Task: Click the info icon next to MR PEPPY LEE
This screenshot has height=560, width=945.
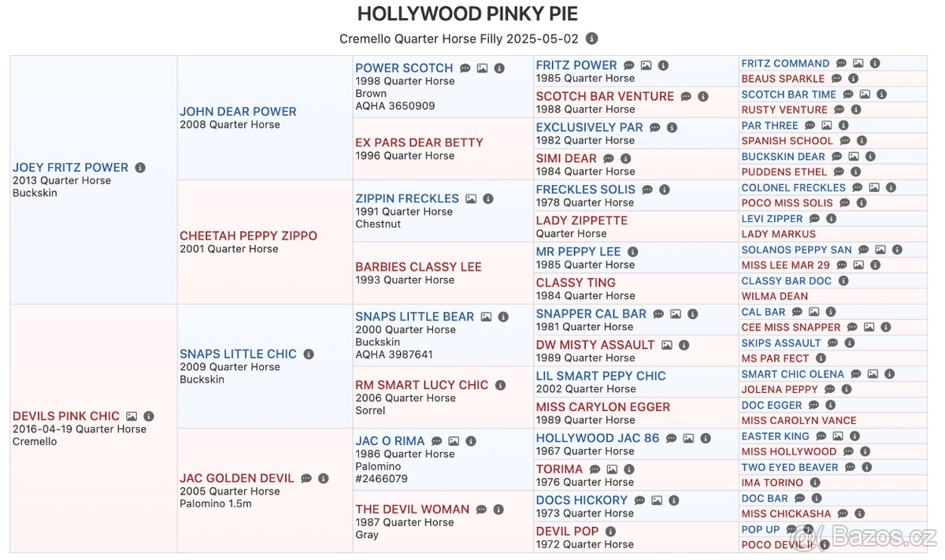Action: coord(632,252)
